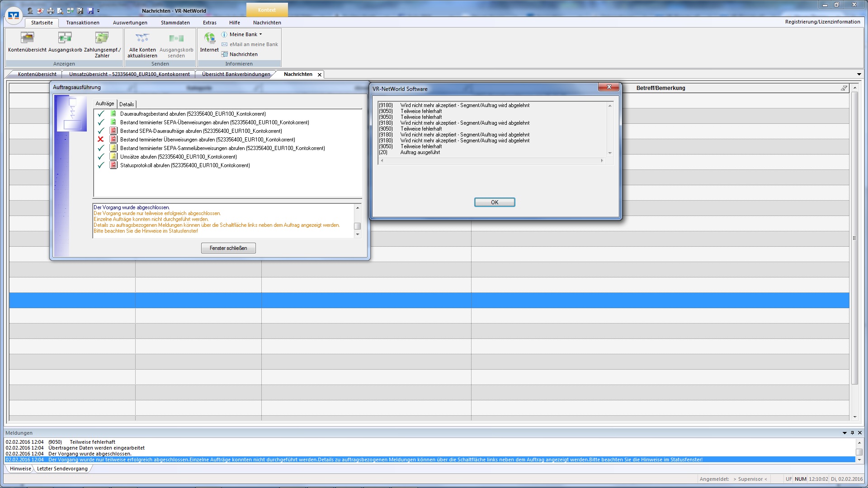The image size is (868, 488).
Task: Open Zahlungsempf./Zahler ribbon button
Action: click(102, 45)
